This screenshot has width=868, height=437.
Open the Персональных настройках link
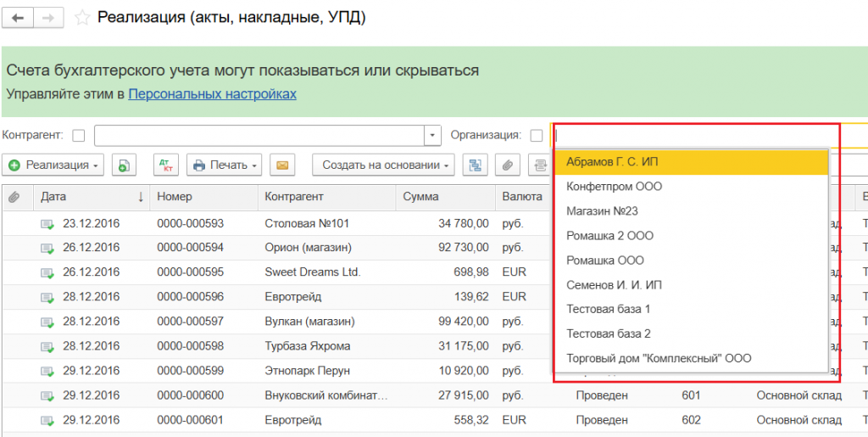pos(212,94)
